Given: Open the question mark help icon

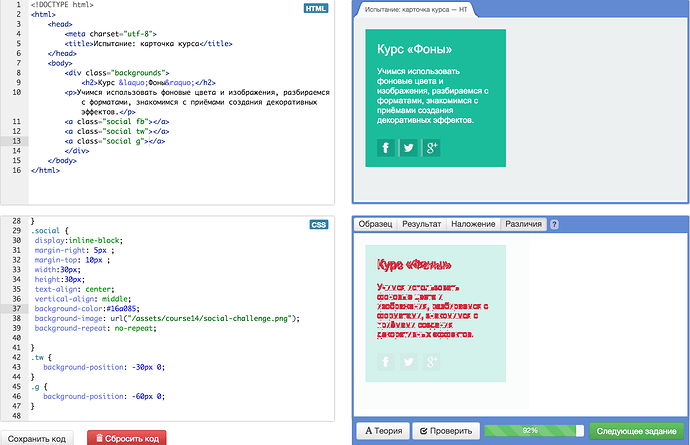Looking at the screenshot, I should 554,224.
